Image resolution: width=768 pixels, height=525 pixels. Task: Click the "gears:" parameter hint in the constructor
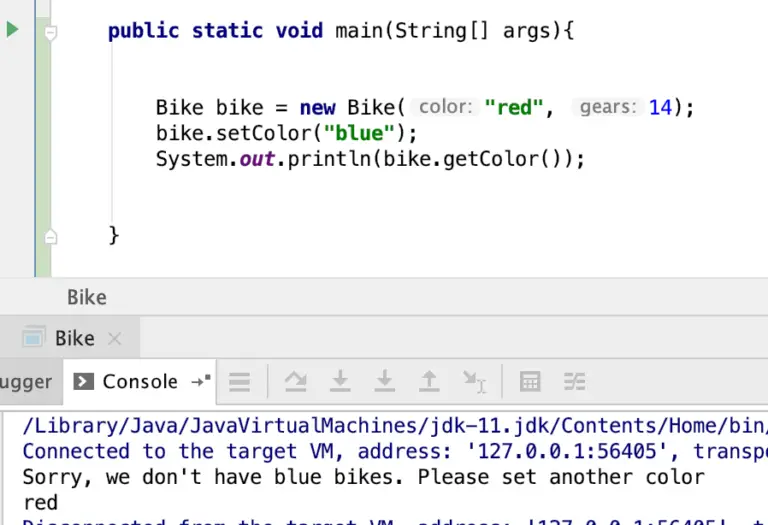[x=607, y=107]
